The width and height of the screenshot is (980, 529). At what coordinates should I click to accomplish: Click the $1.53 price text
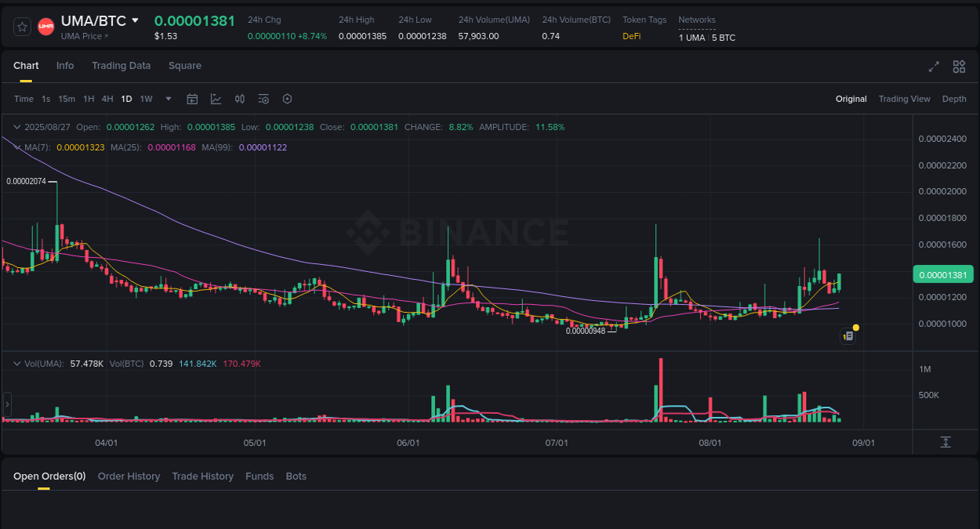pos(165,36)
